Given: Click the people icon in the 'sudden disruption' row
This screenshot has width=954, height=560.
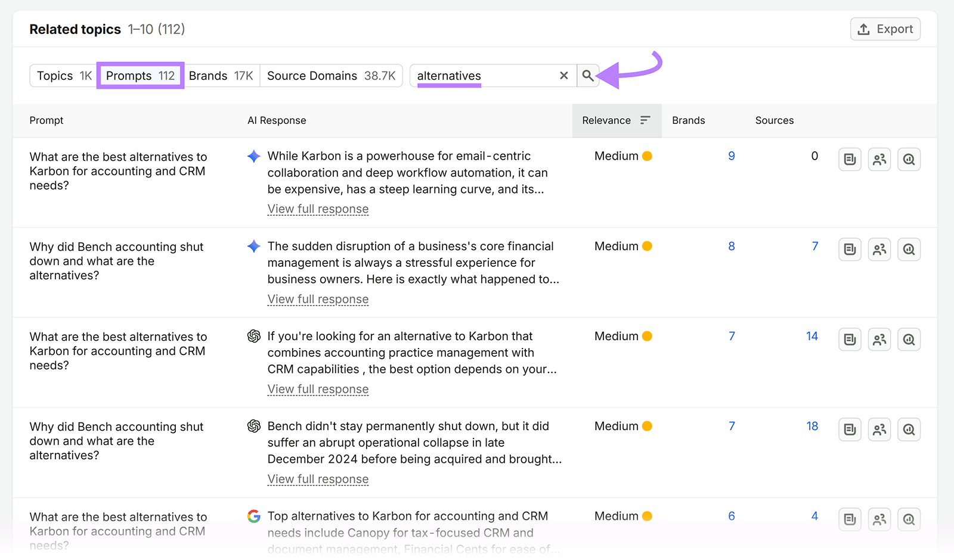Looking at the screenshot, I should 879,250.
